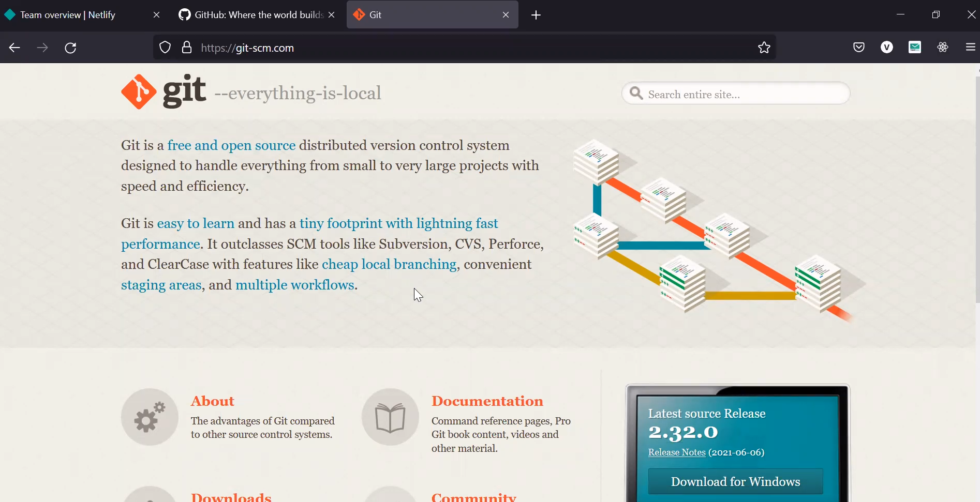Screen dimensions: 980x502
Task: Click the page vertical scrollbar
Action: click(977, 189)
